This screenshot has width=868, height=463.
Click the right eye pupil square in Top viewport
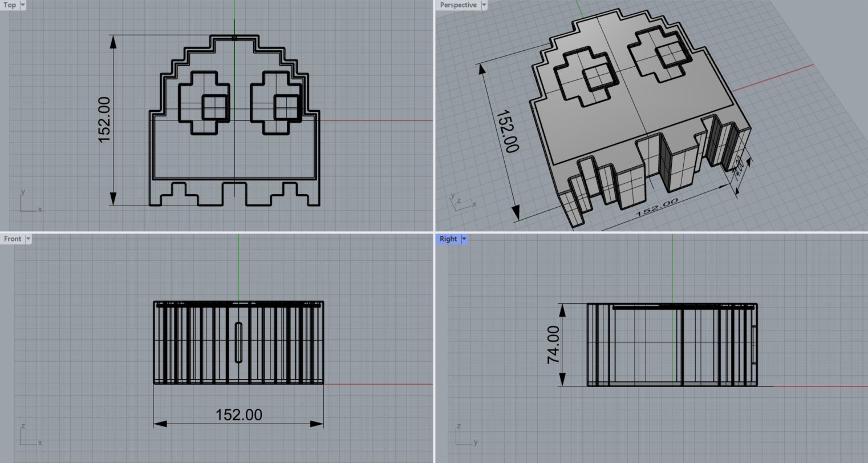287,108
